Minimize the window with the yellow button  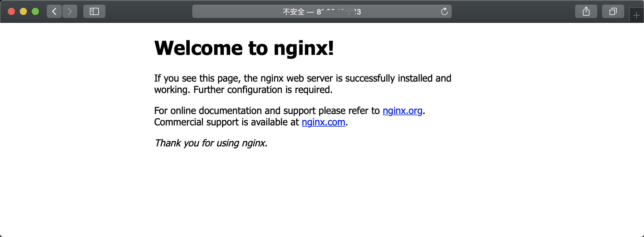pos(23,11)
